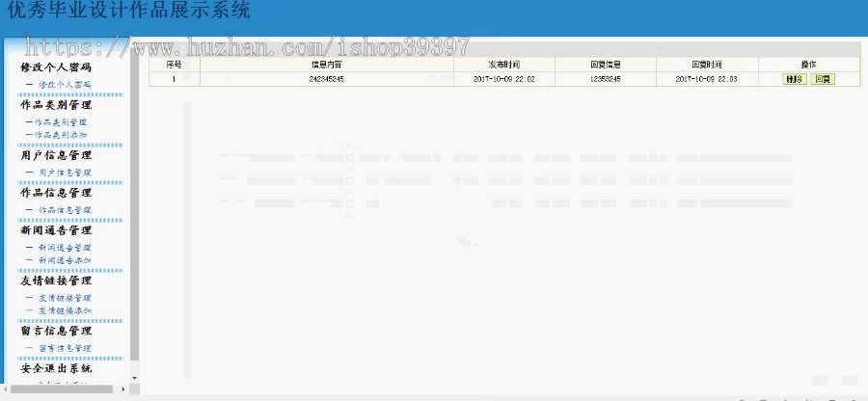Click the message content cell 242345245
Viewport: 868px width, 401px height.
(x=327, y=79)
